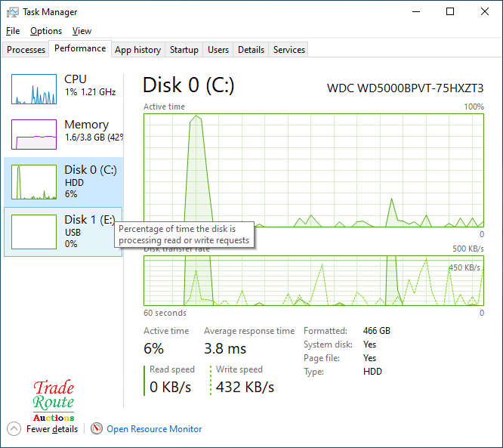Switch to the Services tab
The width and height of the screenshot is (503, 448).
pos(289,50)
